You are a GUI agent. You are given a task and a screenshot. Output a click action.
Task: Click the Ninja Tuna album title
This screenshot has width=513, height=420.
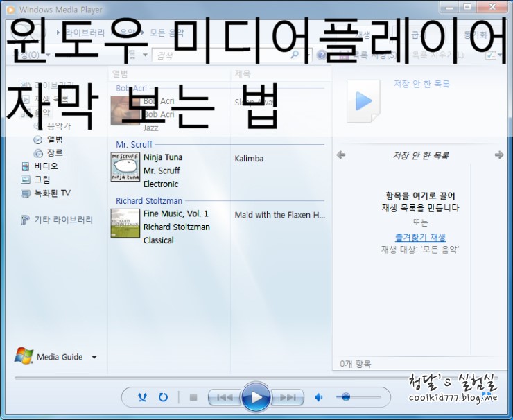tap(163, 157)
